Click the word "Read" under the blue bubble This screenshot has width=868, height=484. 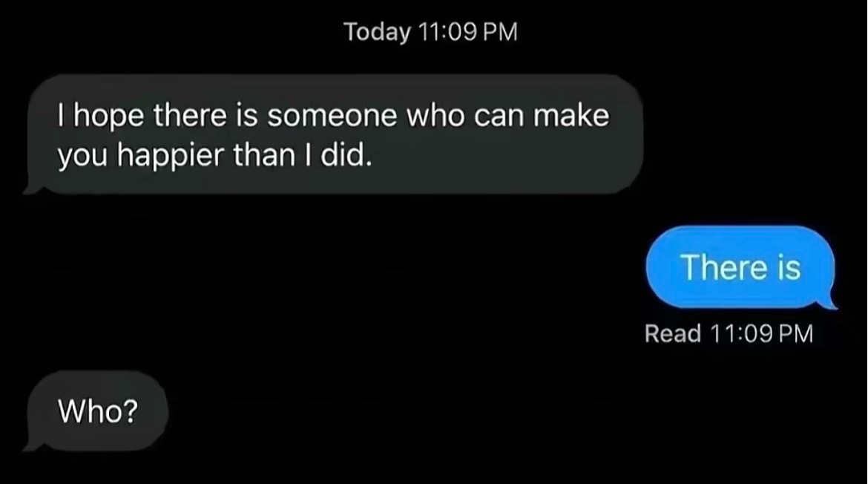(673, 333)
